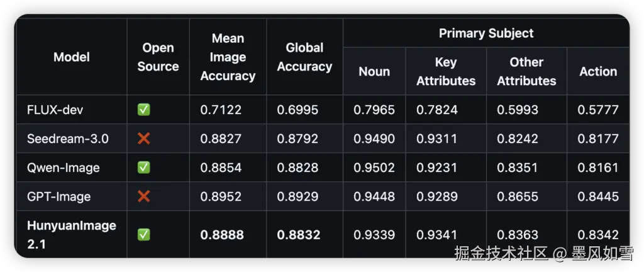Screen dimensions: 644x272
Task: Click the Global Accuracy header
Action: pos(304,57)
